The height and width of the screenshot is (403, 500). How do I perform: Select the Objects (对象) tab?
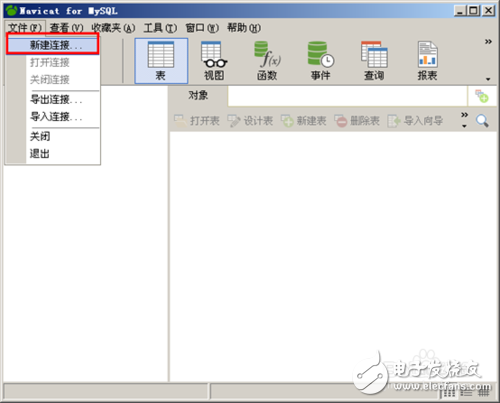(198, 96)
